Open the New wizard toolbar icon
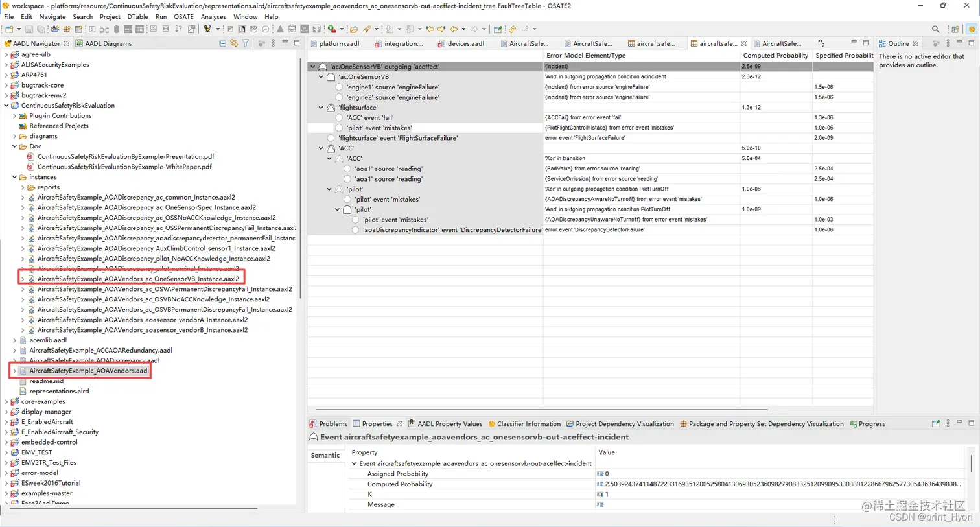980x527 pixels. tap(9, 29)
